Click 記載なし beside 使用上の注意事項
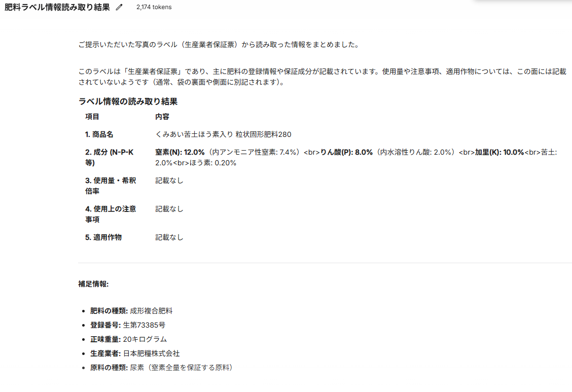 click(x=168, y=208)
